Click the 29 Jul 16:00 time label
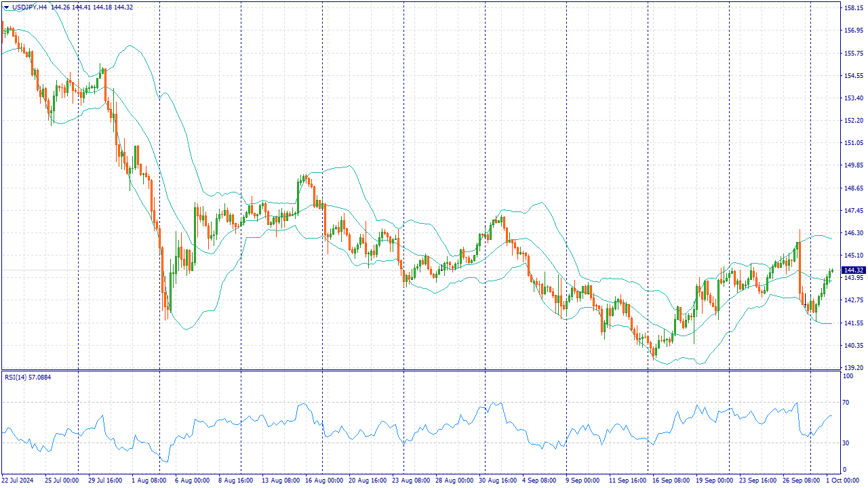The height and width of the screenshot is (488, 868). (105, 480)
